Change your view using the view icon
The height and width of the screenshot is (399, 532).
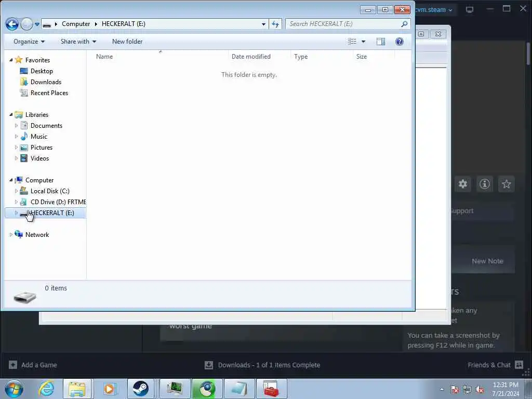352,42
